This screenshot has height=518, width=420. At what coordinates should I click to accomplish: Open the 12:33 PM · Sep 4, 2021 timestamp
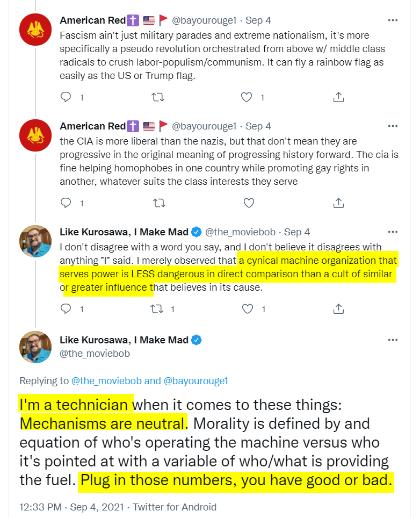tap(71, 507)
